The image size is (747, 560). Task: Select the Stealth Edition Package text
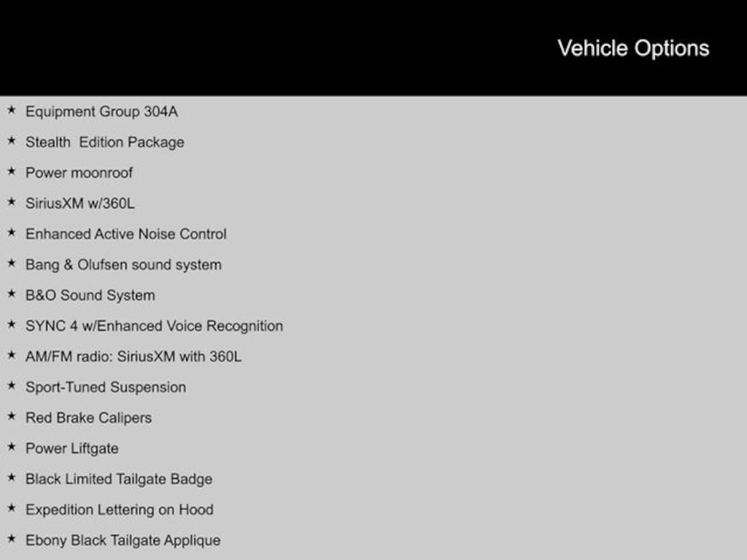pyautogui.click(x=104, y=142)
